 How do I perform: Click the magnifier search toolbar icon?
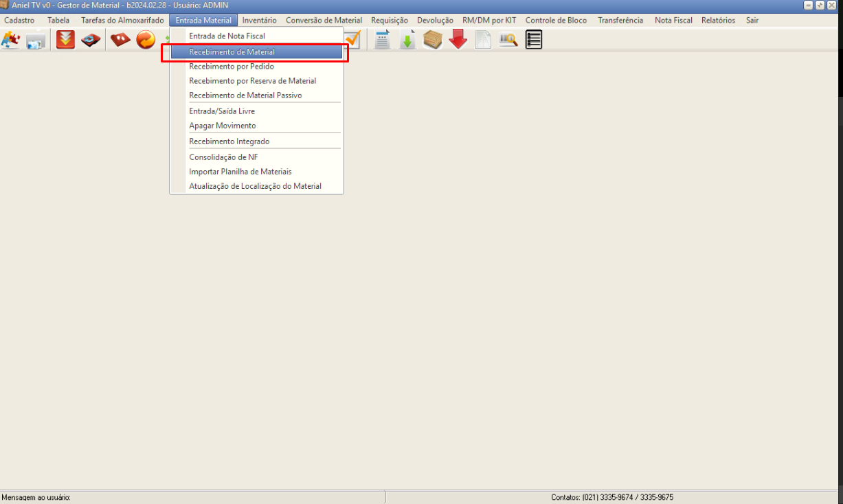coord(508,41)
